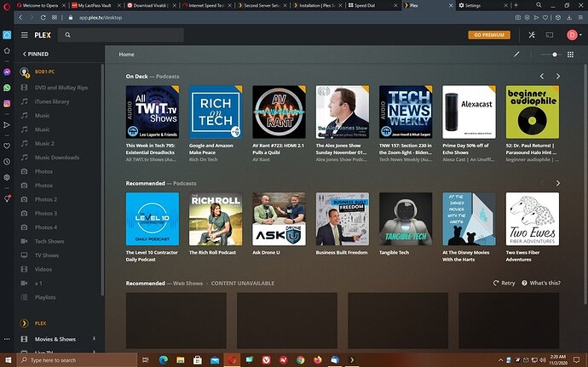The height and width of the screenshot is (367, 588).
Task: Open the Music 2 library
Action: 44,143
